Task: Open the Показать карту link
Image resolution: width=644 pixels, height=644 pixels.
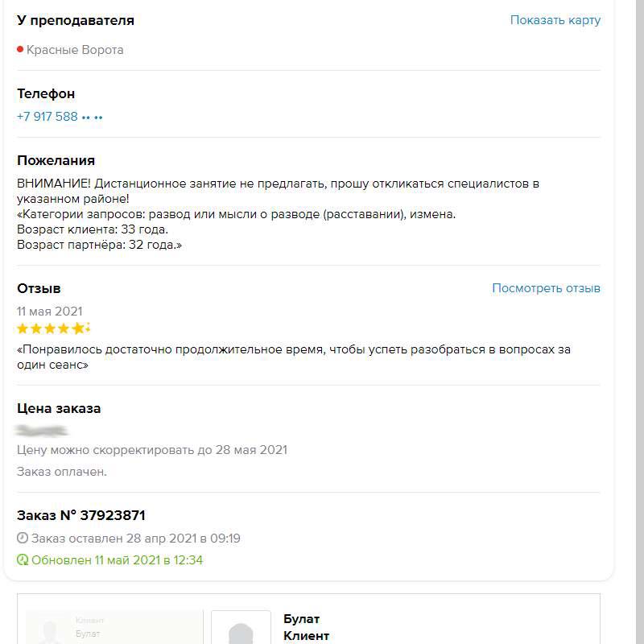Action: (x=555, y=19)
